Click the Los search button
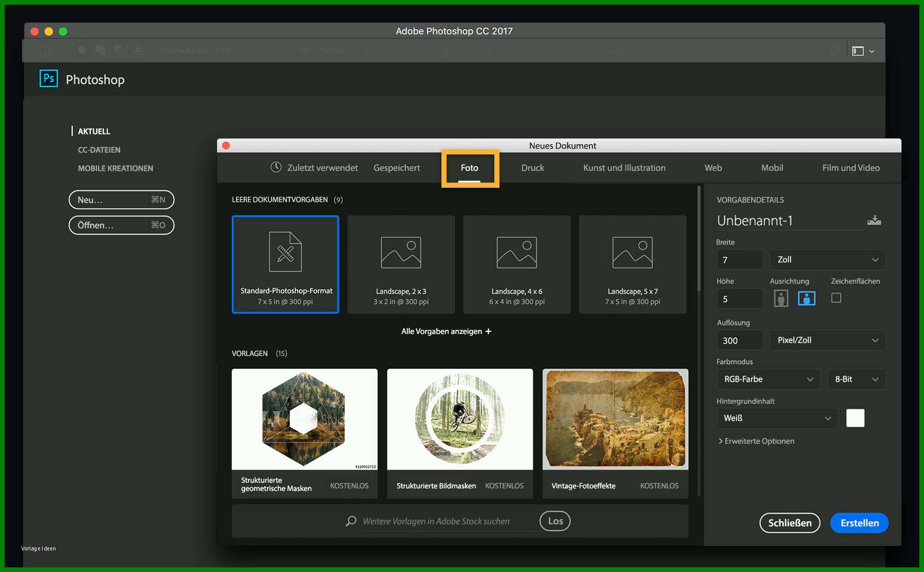 coord(555,521)
